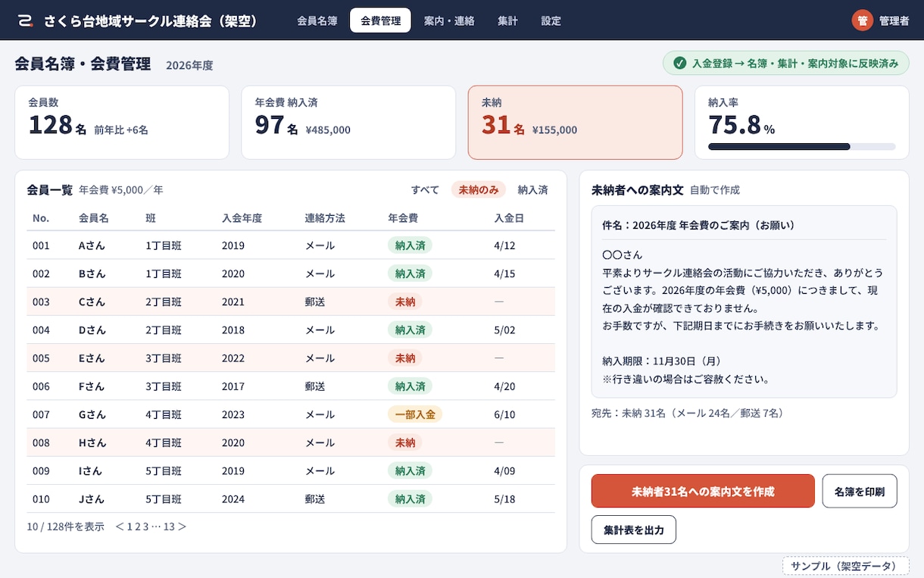
Task: Select the 年会費 納入済 97名 card
Action: pyautogui.click(x=348, y=122)
